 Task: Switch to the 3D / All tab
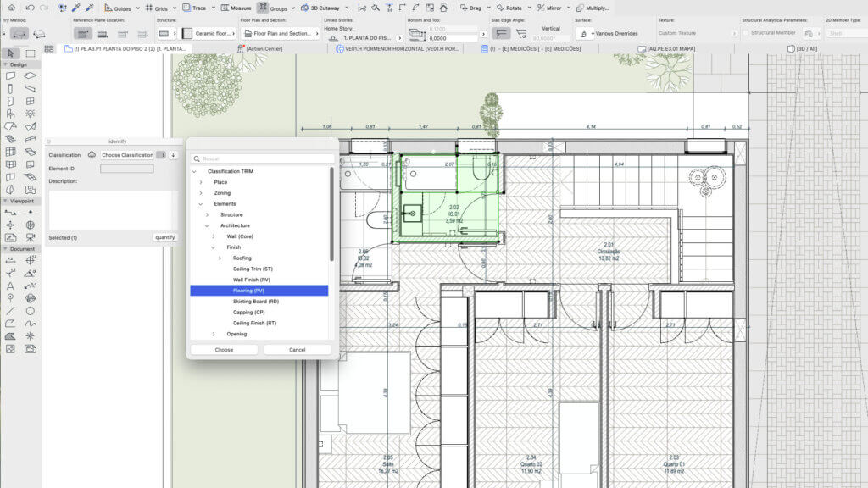(802, 48)
